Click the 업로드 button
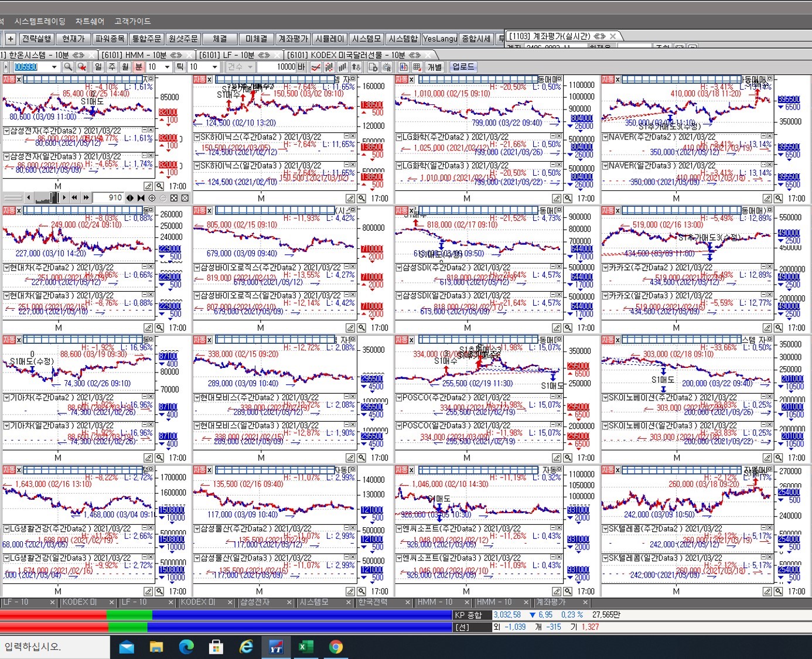812x659 pixels. [x=463, y=67]
